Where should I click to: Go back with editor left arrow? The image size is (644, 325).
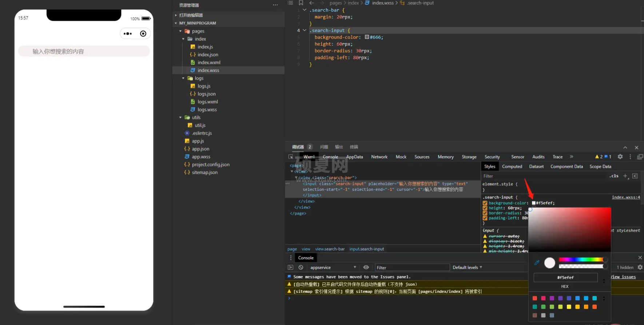click(311, 3)
